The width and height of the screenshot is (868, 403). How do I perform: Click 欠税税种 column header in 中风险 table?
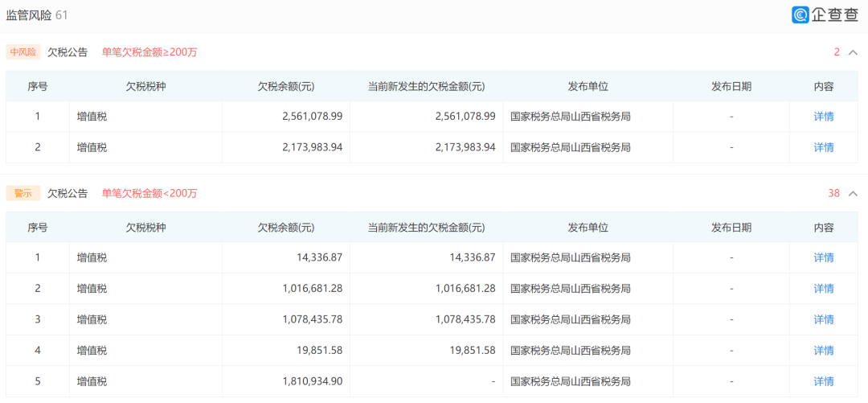(x=145, y=87)
